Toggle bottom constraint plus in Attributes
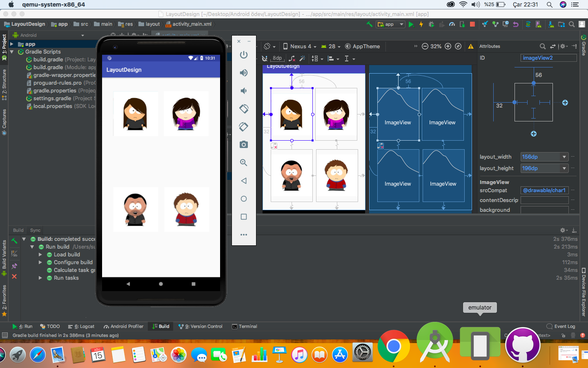Image resolution: width=588 pixels, height=368 pixels. pyautogui.click(x=534, y=134)
